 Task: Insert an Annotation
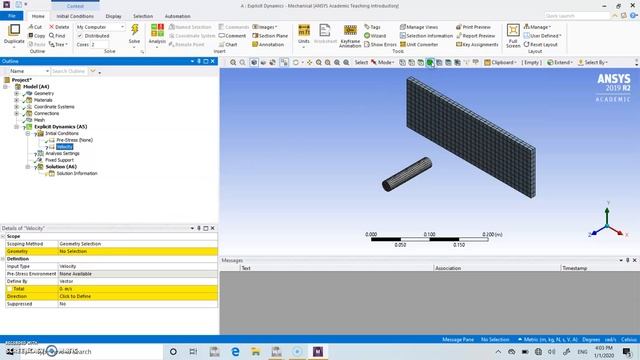point(268,44)
